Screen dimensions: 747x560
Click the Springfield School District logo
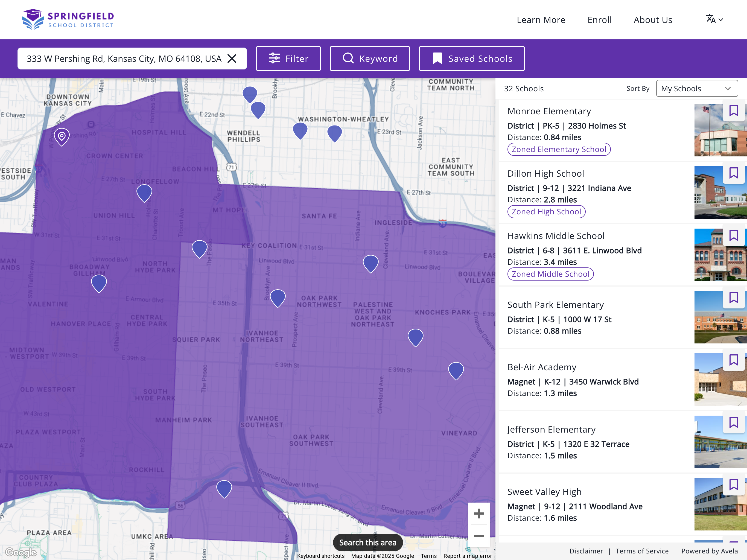pyautogui.click(x=68, y=19)
